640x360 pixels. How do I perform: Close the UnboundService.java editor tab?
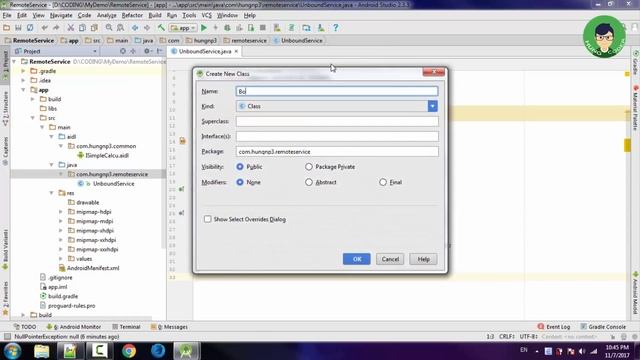tap(236, 51)
